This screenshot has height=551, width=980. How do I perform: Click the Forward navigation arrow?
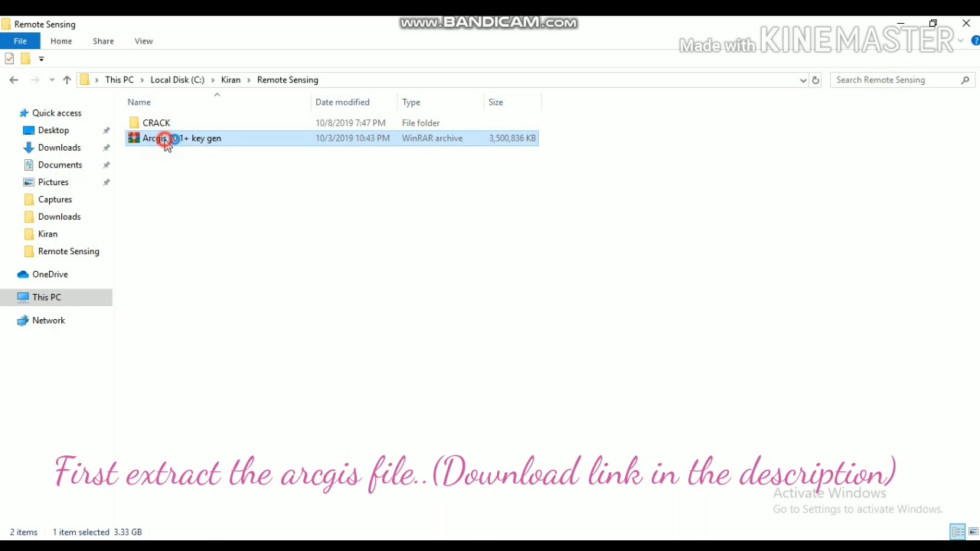tap(35, 80)
